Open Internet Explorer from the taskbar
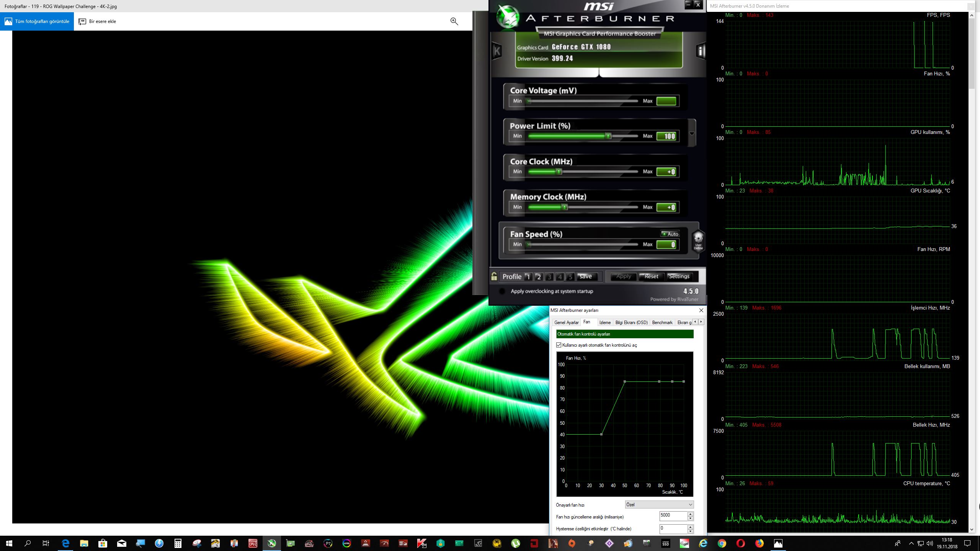Screen dimensions: 980x551 [x=703, y=543]
